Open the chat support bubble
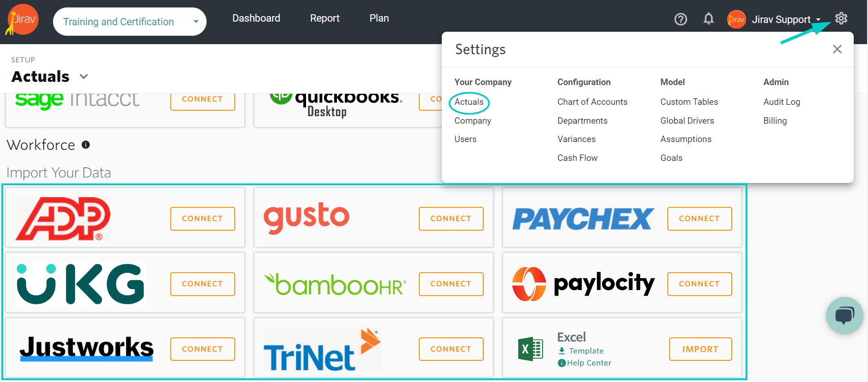 [x=845, y=315]
